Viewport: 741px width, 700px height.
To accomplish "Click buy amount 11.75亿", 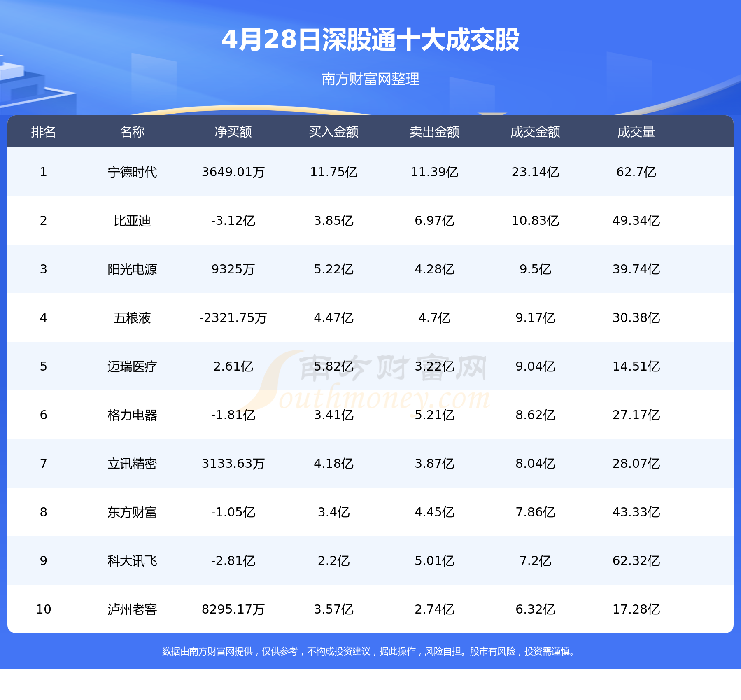I will 334,172.
